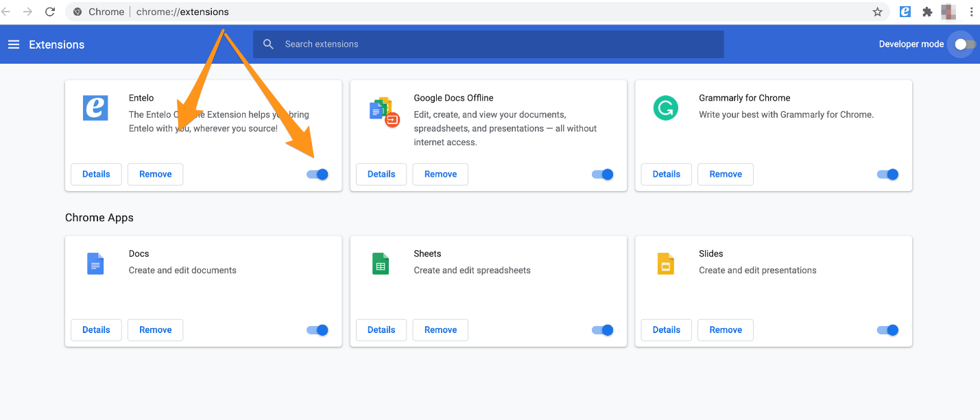Open the Chrome profile avatar
980x420 pixels.
(949, 12)
